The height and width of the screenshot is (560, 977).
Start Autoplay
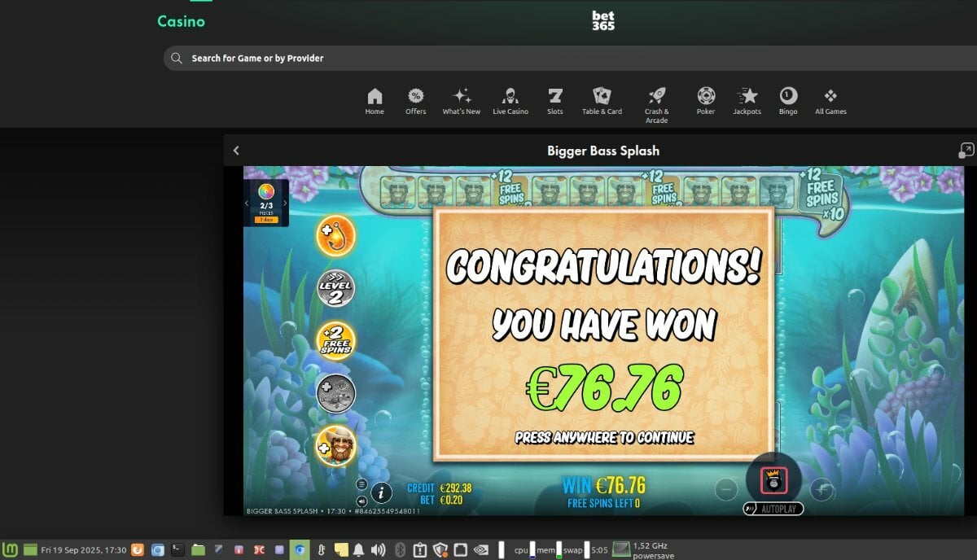(773, 509)
